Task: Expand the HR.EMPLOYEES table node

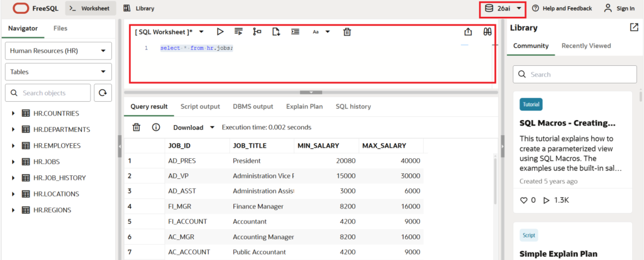Action: click(14, 146)
